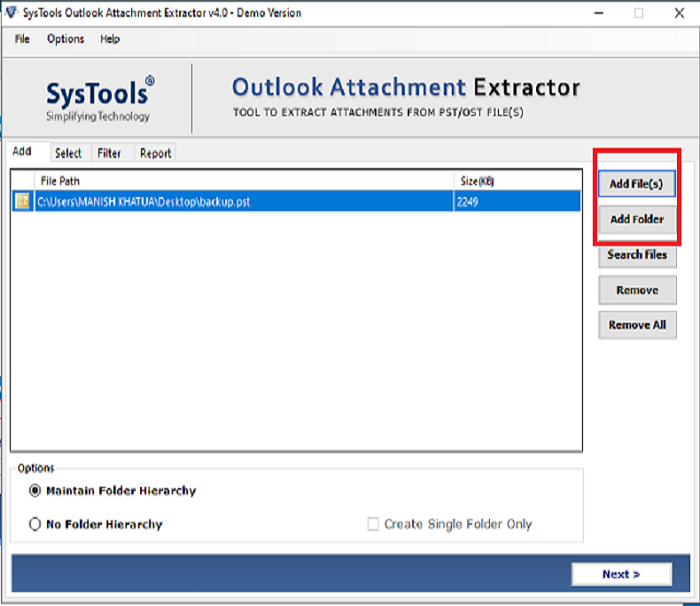
Task: Switch to the Report tab
Action: click(155, 153)
